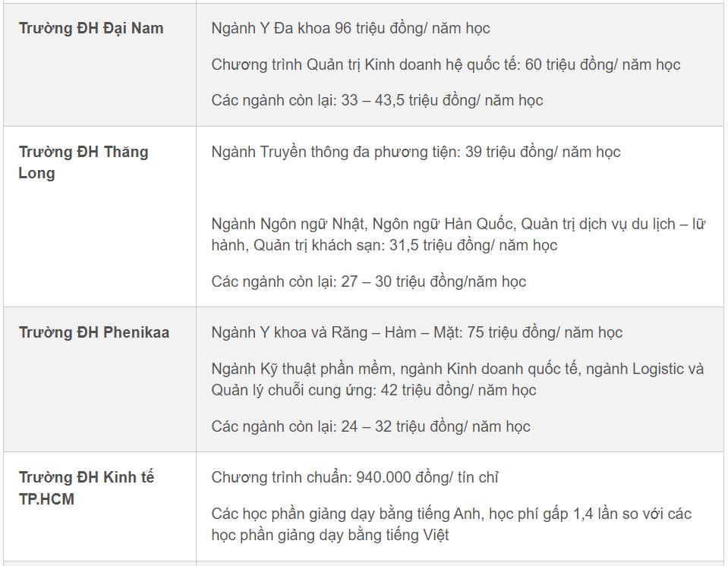Click the Quản trị Kinh doanh hệ quốc tế line
This screenshot has width=728, height=566.
pyautogui.click(x=446, y=64)
